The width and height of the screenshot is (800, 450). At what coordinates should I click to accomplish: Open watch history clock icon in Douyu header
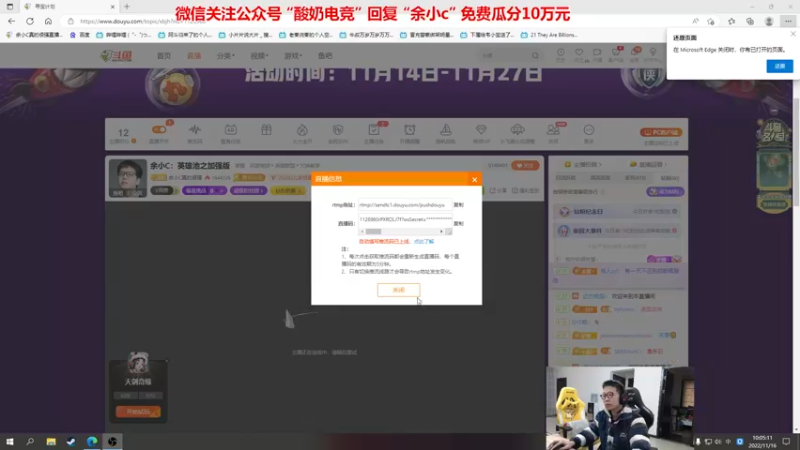tap(560, 53)
